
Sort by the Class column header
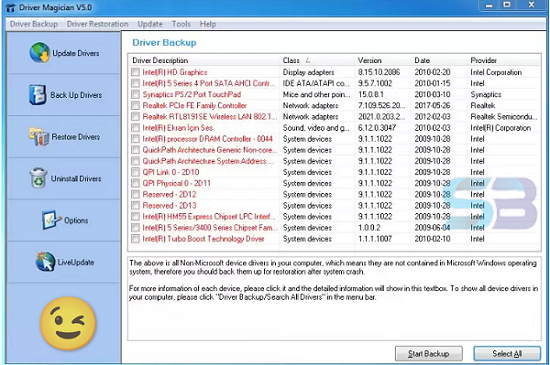(317, 60)
